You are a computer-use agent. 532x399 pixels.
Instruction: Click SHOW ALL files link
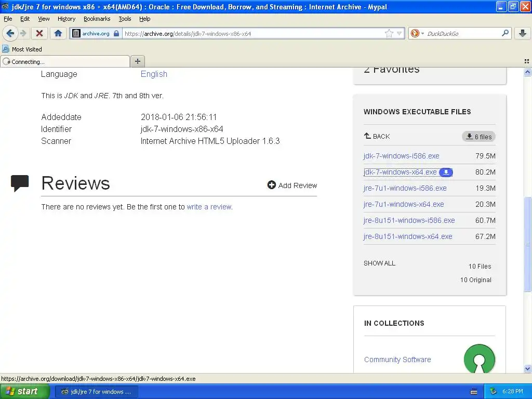coord(379,263)
